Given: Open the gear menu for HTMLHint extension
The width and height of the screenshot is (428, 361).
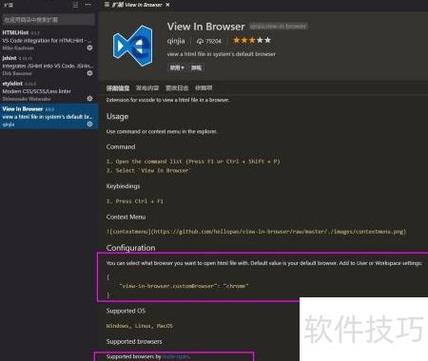Looking at the screenshot, I should pos(90,48).
